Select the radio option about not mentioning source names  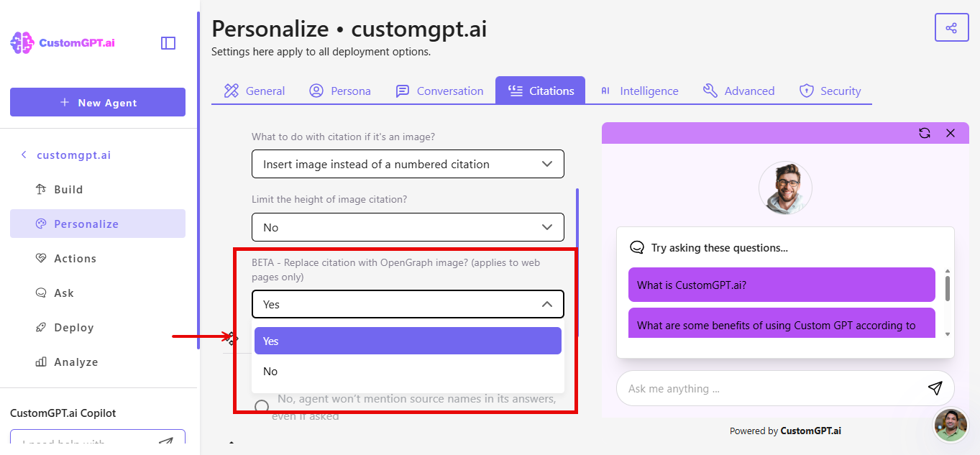pos(262,406)
